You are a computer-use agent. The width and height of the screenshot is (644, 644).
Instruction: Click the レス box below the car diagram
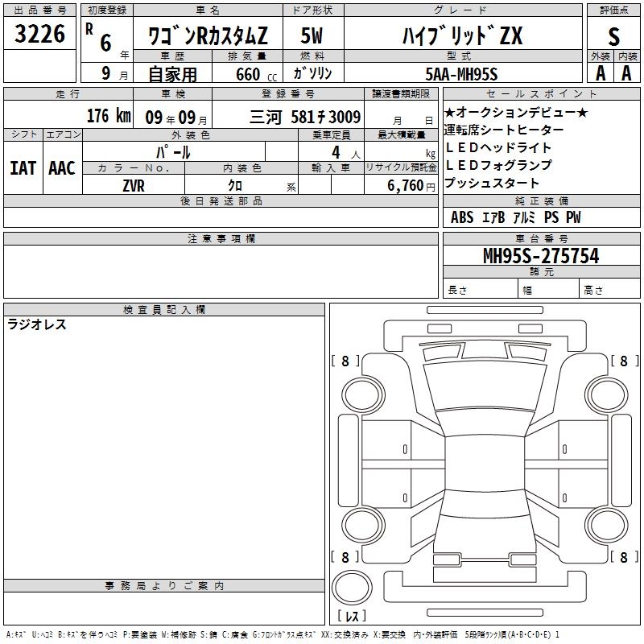click(x=351, y=616)
